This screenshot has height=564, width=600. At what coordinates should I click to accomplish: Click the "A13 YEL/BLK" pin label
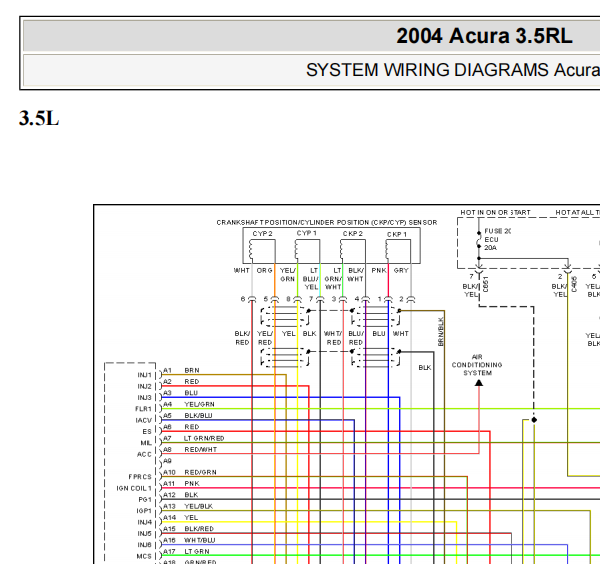(x=188, y=506)
